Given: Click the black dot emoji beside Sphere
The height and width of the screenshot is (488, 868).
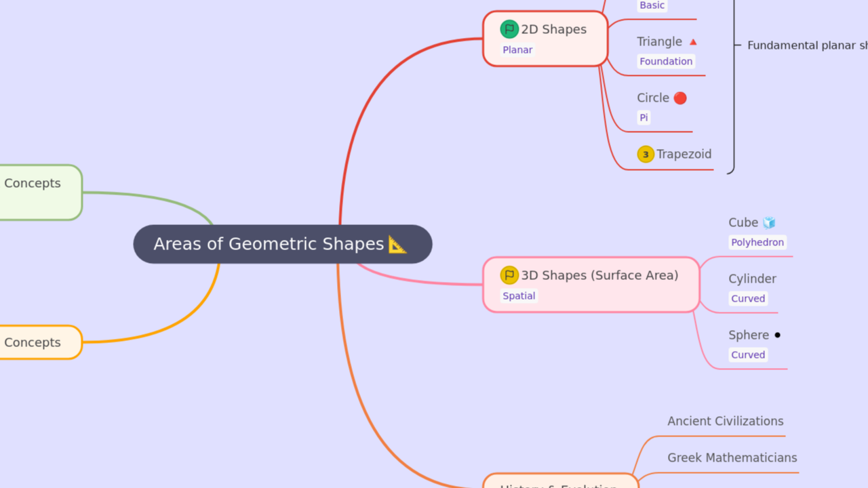Looking at the screenshot, I should (777, 335).
